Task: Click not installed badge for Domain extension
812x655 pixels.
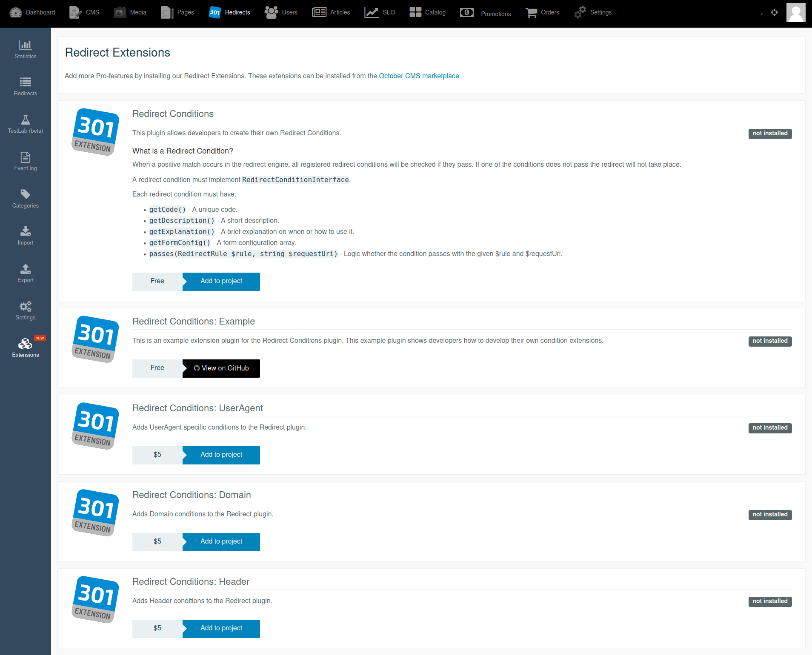Action: coord(770,515)
